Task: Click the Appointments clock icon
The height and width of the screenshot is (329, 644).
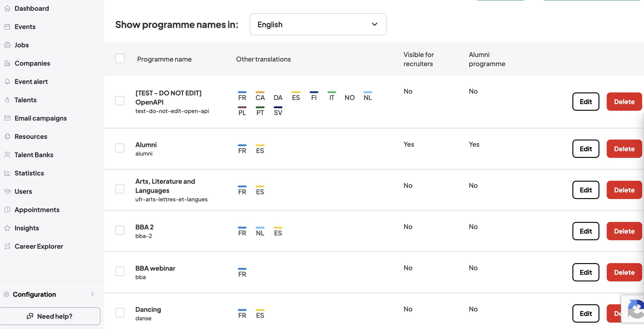Action: click(7, 210)
